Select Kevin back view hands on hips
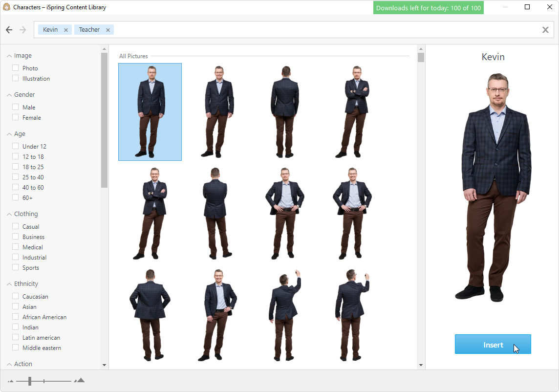Viewport: 559px width, 392px height. [x=150, y=315]
